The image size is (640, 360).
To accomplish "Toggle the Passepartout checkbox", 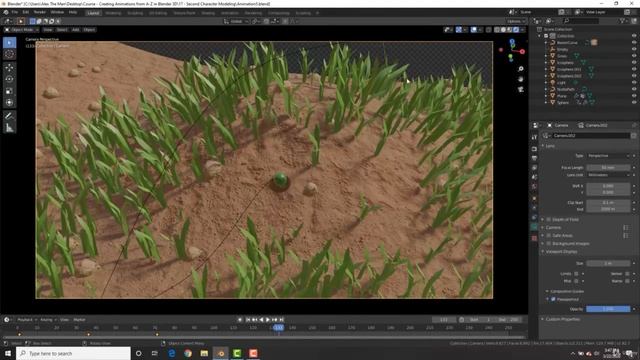I will [x=553, y=299].
